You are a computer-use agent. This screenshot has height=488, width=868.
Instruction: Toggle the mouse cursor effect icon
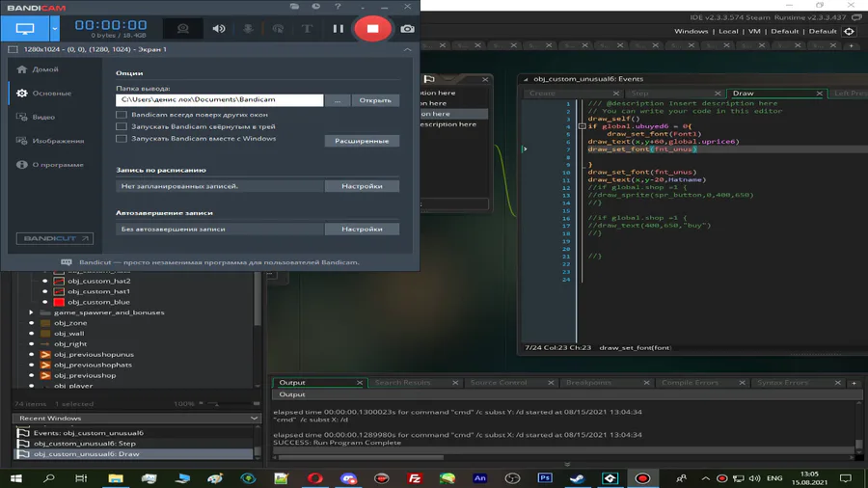(278, 29)
